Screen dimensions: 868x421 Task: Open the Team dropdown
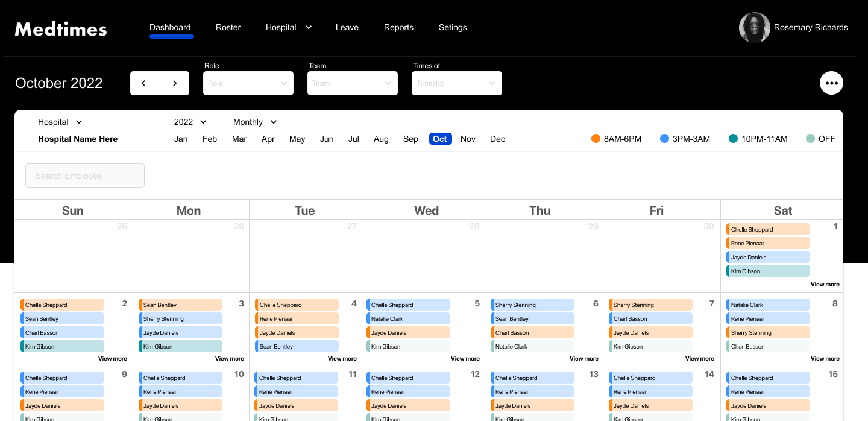353,83
